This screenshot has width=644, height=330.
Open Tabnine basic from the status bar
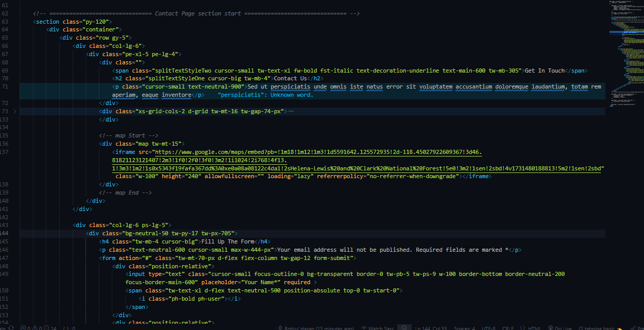click(x=598, y=327)
